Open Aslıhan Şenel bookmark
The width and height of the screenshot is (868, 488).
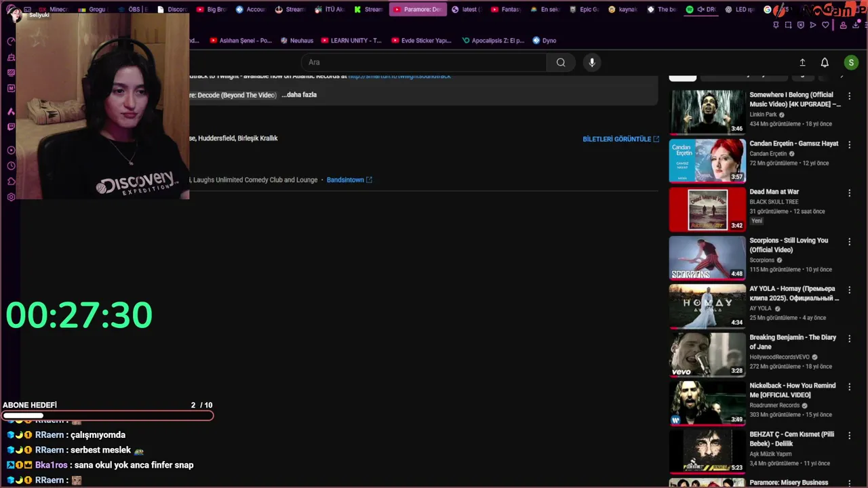241,41
